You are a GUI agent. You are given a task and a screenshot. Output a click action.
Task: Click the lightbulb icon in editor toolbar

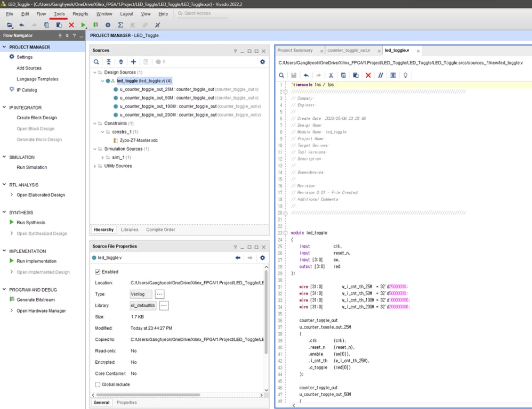point(405,76)
